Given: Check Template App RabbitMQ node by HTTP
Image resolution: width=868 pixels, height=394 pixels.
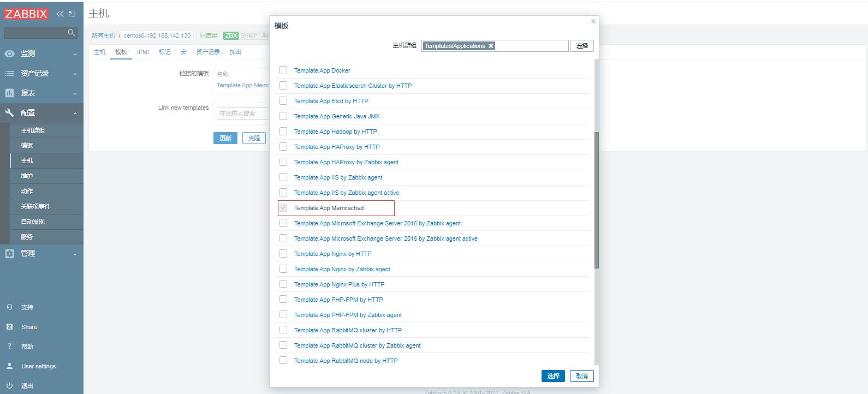Looking at the screenshot, I should pos(283,360).
